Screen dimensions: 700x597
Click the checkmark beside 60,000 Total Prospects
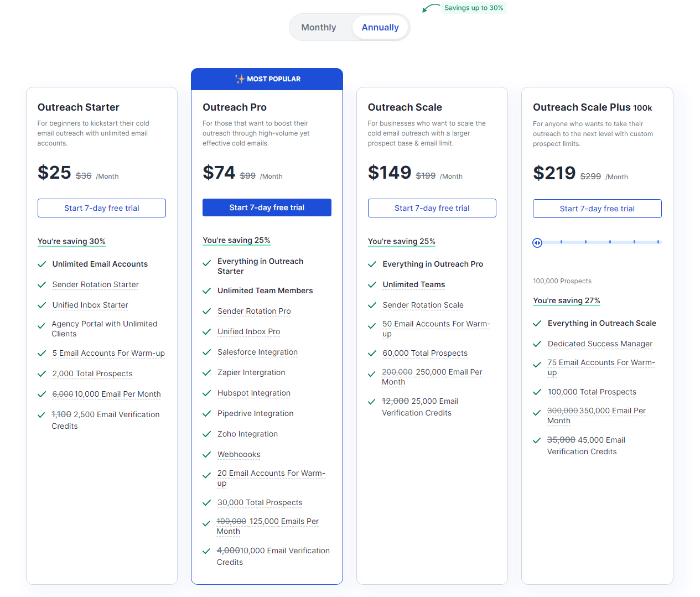(x=372, y=353)
